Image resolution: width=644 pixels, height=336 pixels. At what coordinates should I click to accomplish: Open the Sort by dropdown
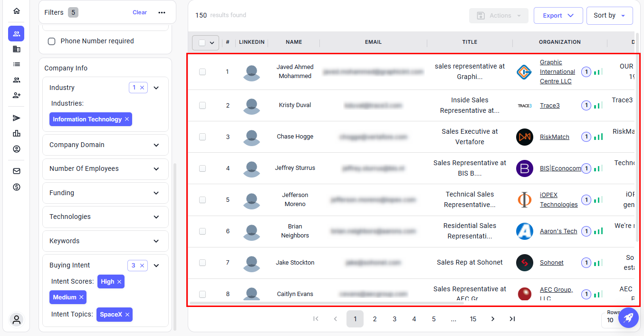tap(609, 16)
